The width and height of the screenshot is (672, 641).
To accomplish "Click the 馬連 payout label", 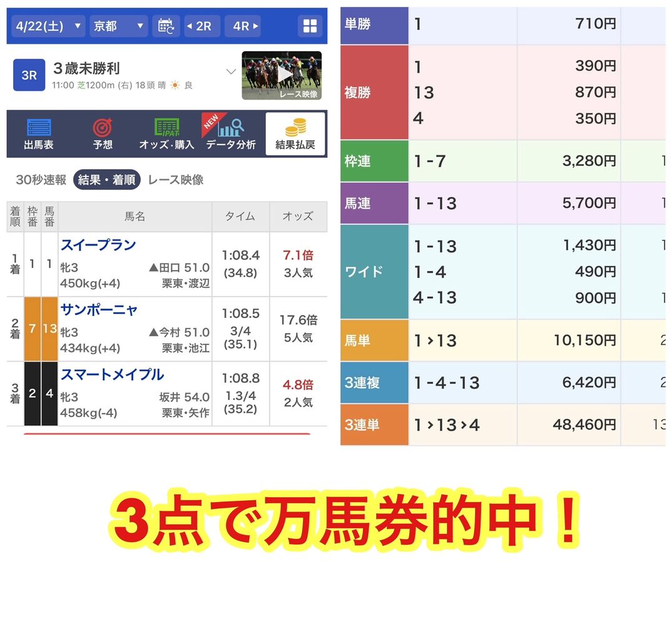I will pos(374,203).
